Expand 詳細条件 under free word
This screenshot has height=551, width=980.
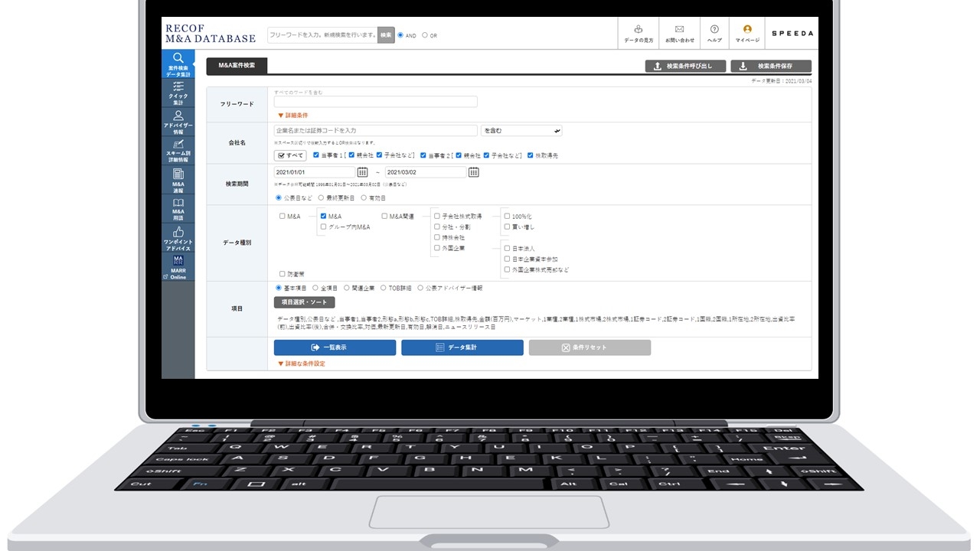293,116
